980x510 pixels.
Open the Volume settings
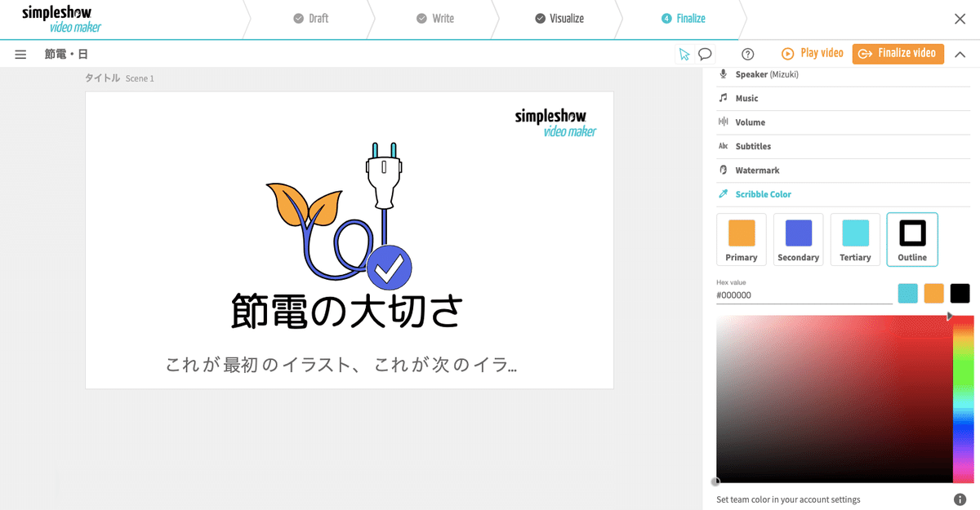(843, 122)
